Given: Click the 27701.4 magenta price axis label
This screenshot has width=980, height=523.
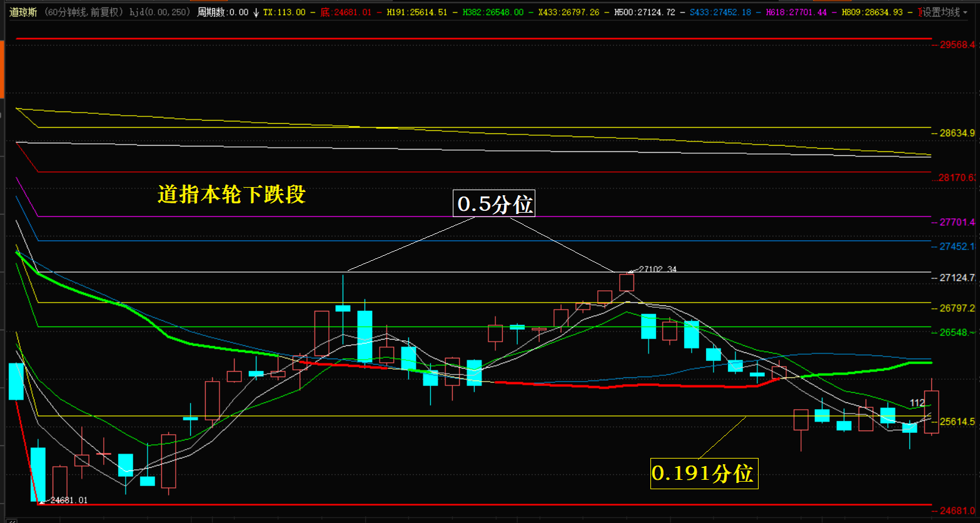Looking at the screenshot, I should (x=957, y=222).
